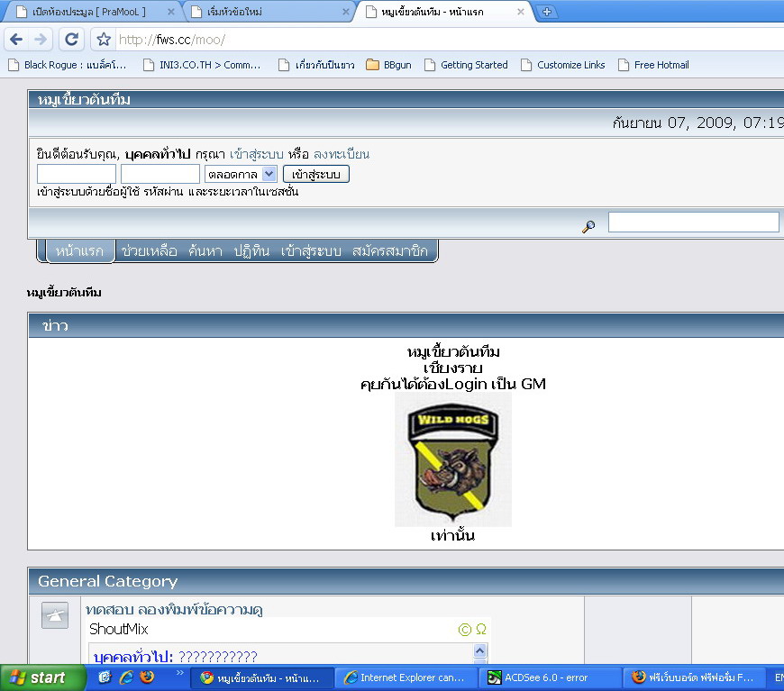
Task: Click the ข่าว news section header
Action: pos(55,326)
